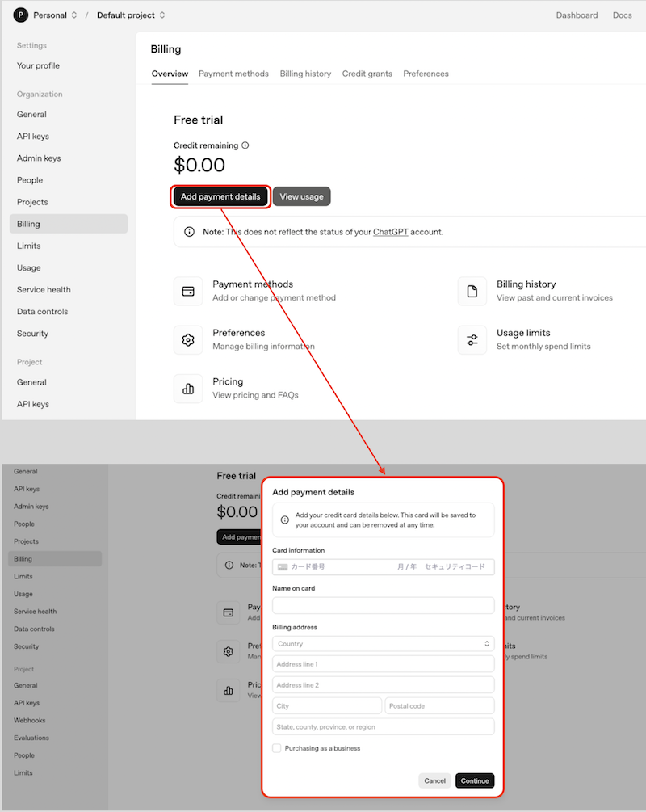Image resolution: width=646 pixels, height=812 pixels.
Task: Click the info icon beside Credit remaining
Action: point(245,145)
